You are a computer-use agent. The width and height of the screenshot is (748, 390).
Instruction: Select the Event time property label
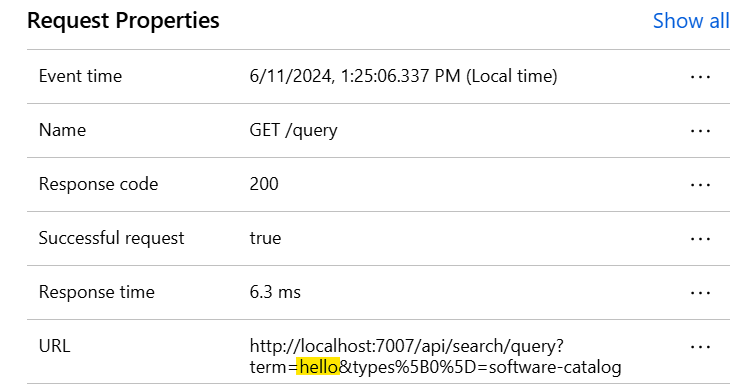80,76
